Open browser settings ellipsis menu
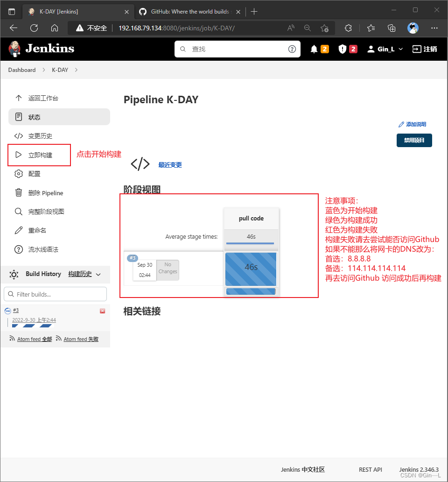This screenshot has width=448, height=482. pyautogui.click(x=434, y=28)
